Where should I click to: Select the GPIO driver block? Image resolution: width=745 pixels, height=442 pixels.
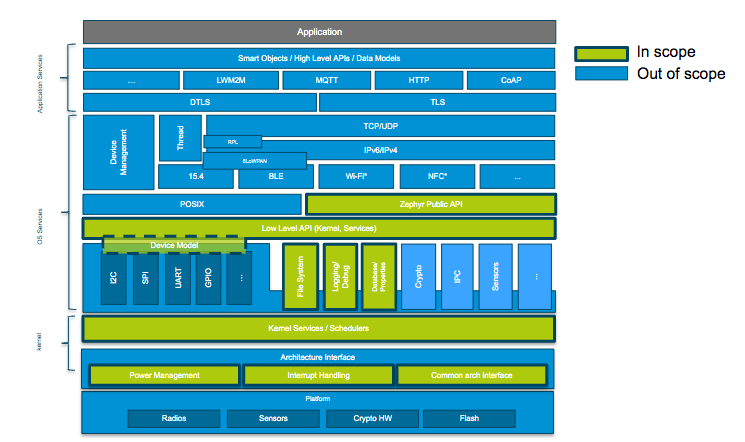coord(208,278)
